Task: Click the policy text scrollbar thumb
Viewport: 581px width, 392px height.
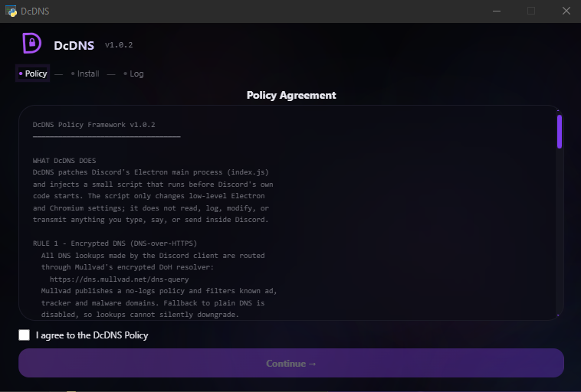Action: coord(559,132)
